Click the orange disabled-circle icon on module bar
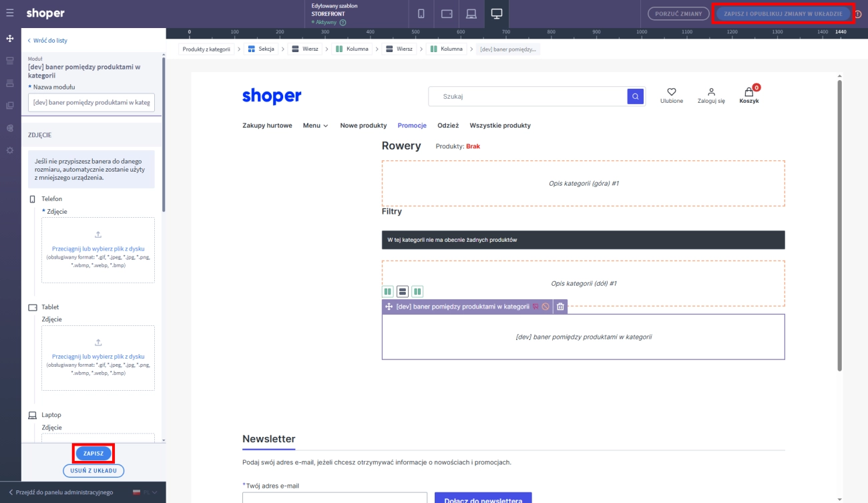Viewport: 868px width, 503px height. point(546,307)
